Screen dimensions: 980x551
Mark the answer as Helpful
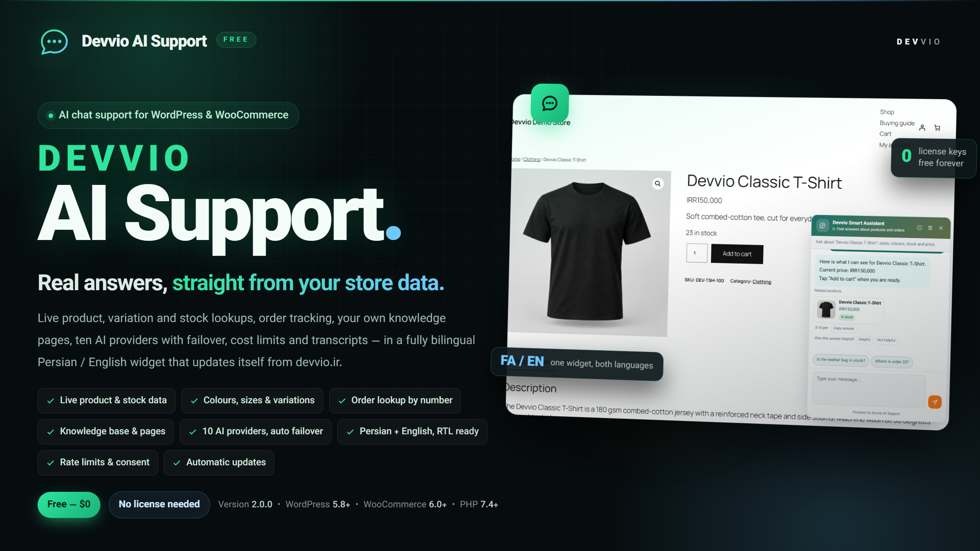(864, 340)
